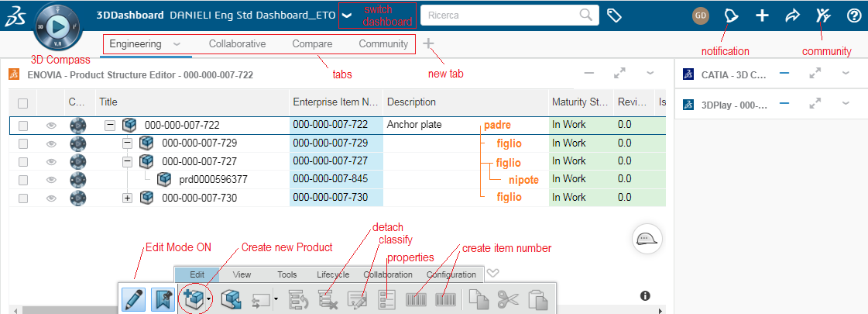Select the prd0000596377 tree item
This screenshot has width=868, height=314.
click(212, 180)
